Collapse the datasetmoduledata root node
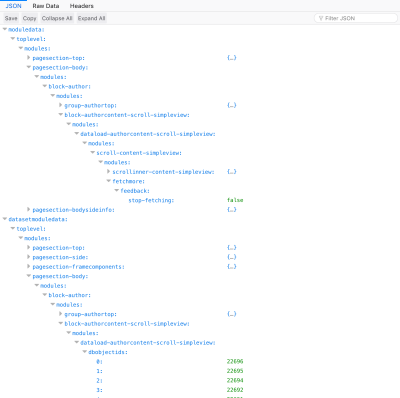 [5, 219]
